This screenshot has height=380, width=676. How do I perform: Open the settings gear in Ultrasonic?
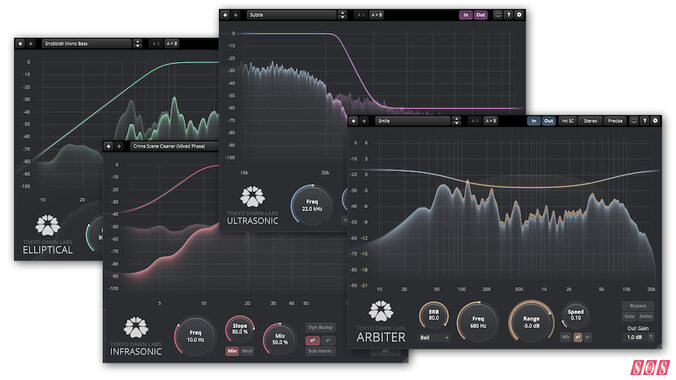519,15
